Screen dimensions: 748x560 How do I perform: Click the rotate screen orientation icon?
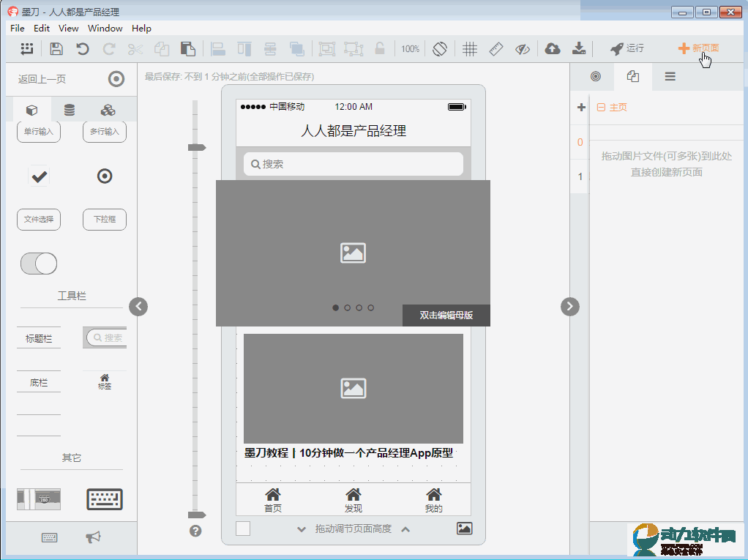pyautogui.click(x=440, y=48)
